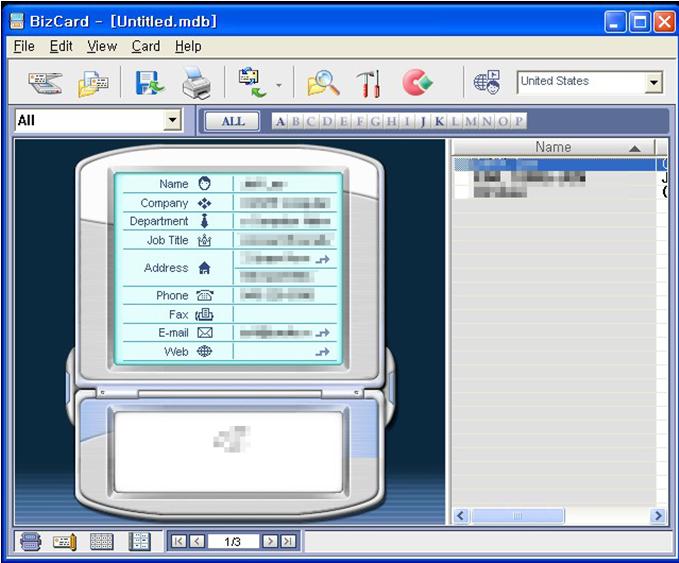Open the hammer and screwdriver settings icon
The height and width of the screenshot is (563, 679).
point(369,83)
